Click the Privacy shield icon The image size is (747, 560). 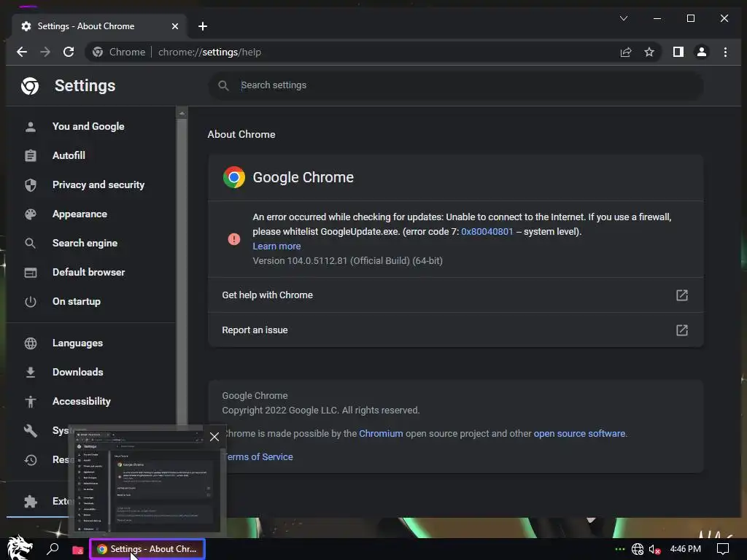click(31, 184)
